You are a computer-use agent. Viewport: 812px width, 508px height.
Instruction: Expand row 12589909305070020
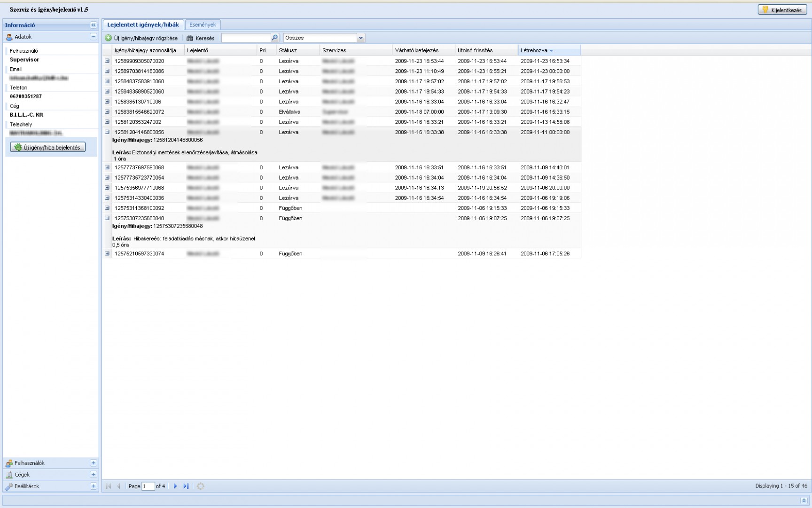107,61
